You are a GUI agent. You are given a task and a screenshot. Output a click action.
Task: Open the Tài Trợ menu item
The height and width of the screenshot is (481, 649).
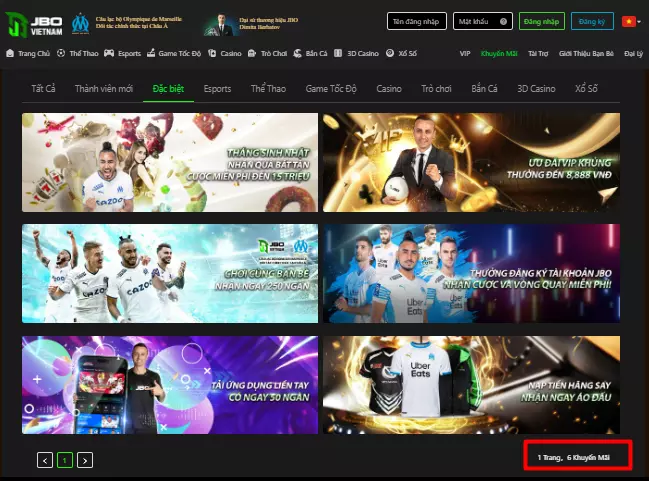538,53
